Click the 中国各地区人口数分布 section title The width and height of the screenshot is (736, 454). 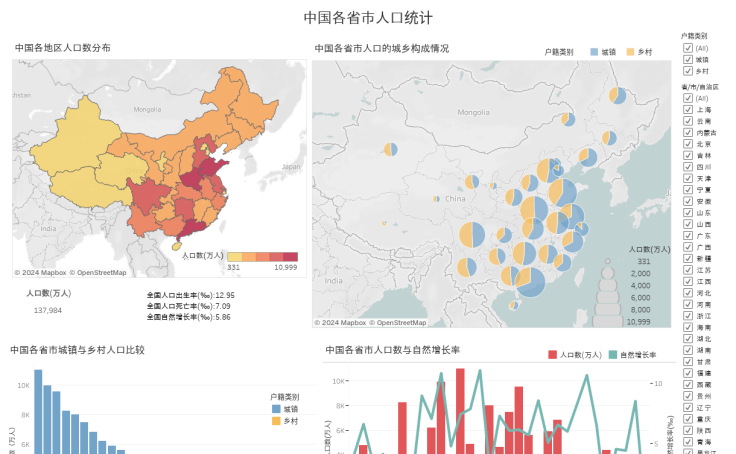point(63,47)
